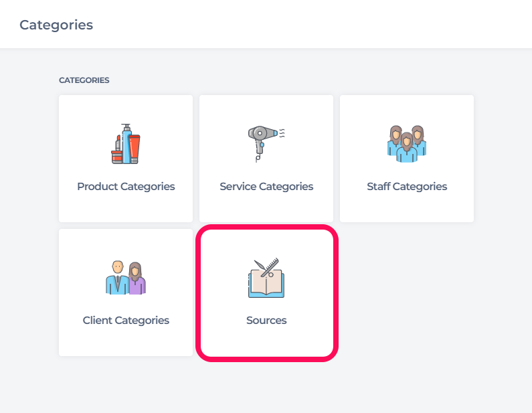This screenshot has width=532, height=413.
Task: Click the book with scissors Sources icon
Action: (x=266, y=278)
